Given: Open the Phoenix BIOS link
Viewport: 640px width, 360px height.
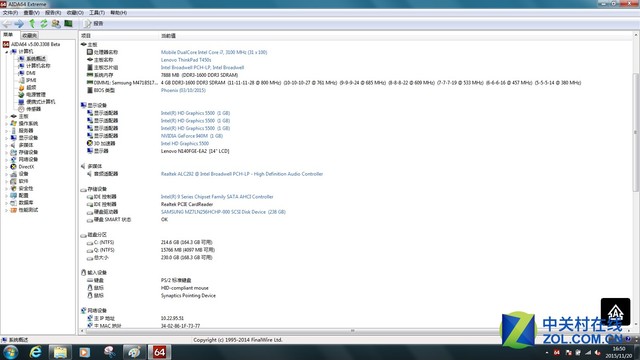Looking at the screenshot, I should pos(183,90).
